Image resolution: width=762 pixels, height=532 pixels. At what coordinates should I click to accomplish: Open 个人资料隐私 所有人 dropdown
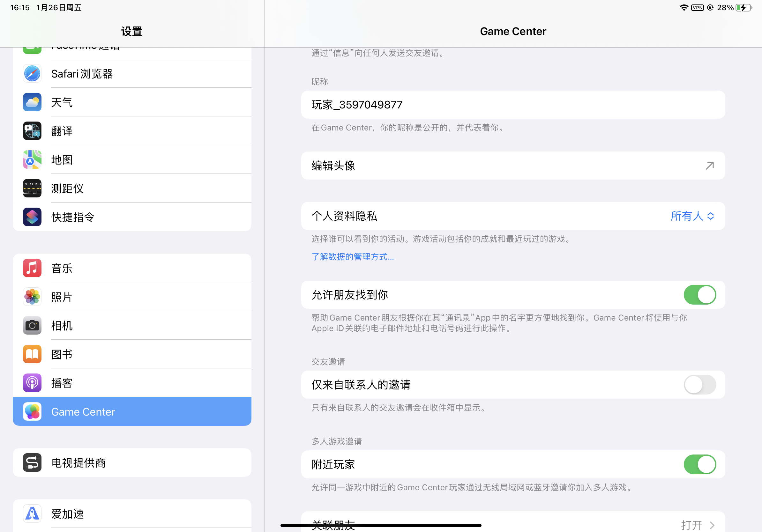pyautogui.click(x=692, y=216)
